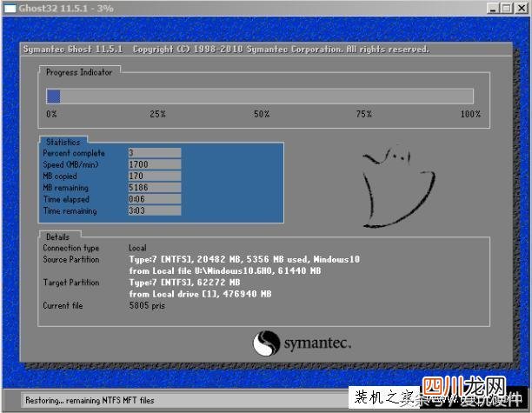Click the blue progress indicator bar
Screen dimensions: 532x413
[54, 97]
